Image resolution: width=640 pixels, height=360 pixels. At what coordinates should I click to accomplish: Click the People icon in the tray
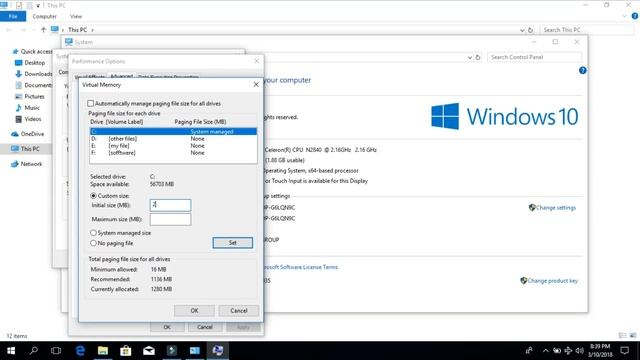click(529, 351)
